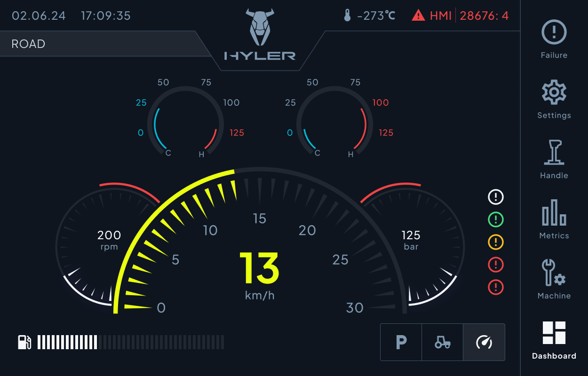The height and width of the screenshot is (376, 588).
Task: Click the 13 km/h speed readout
Action: click(x=260, y=275)
